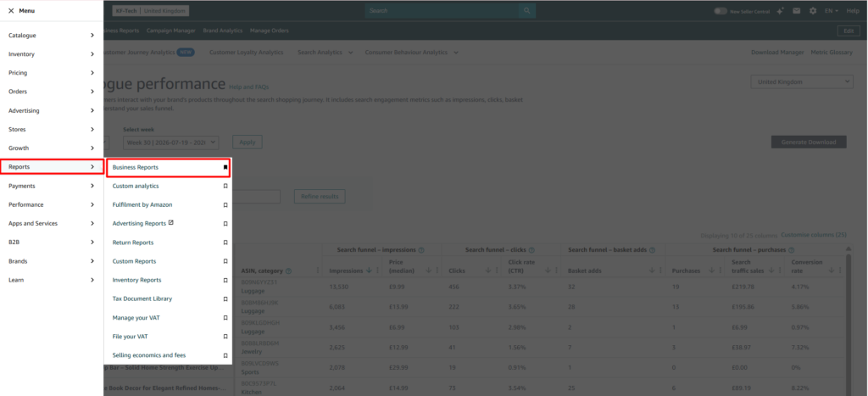The width and height of the screenshot is (868, 396).
Task: Click info icon for Search funnel – impressions
Action: tap(421, 250)
